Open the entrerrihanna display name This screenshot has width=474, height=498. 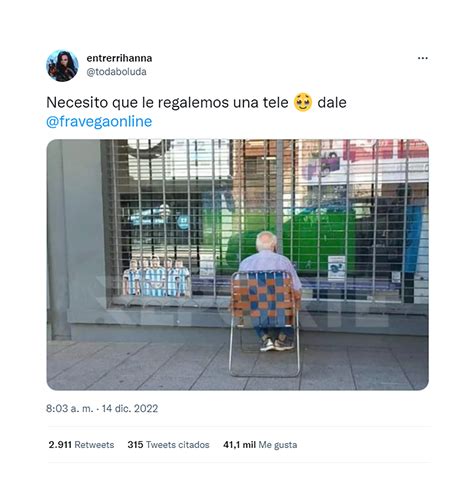point(119,58)
